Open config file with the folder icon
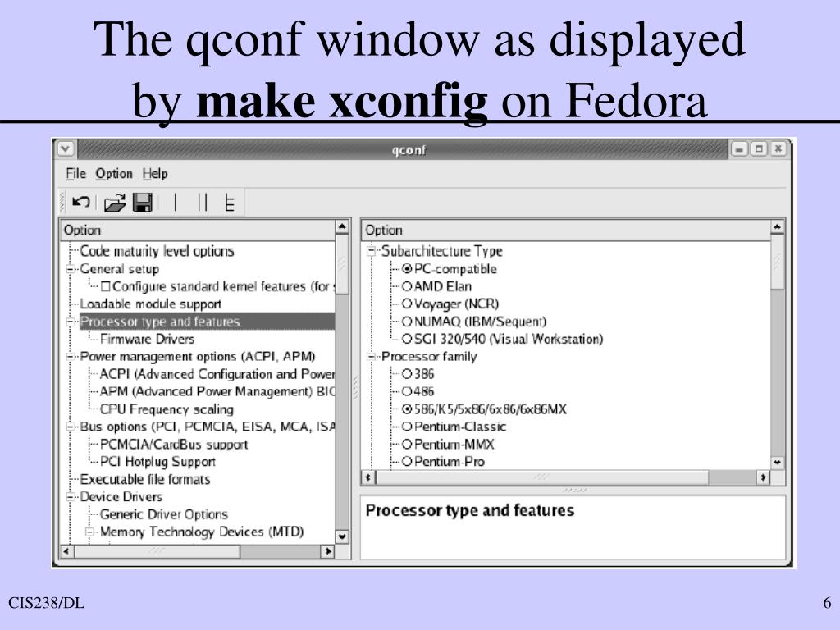840x630 pixels. click(x=115, y=203)
